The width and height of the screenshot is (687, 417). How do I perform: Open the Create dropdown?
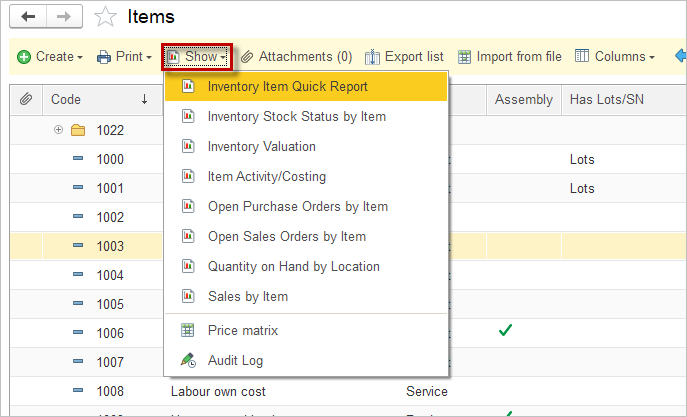point(50,57)
